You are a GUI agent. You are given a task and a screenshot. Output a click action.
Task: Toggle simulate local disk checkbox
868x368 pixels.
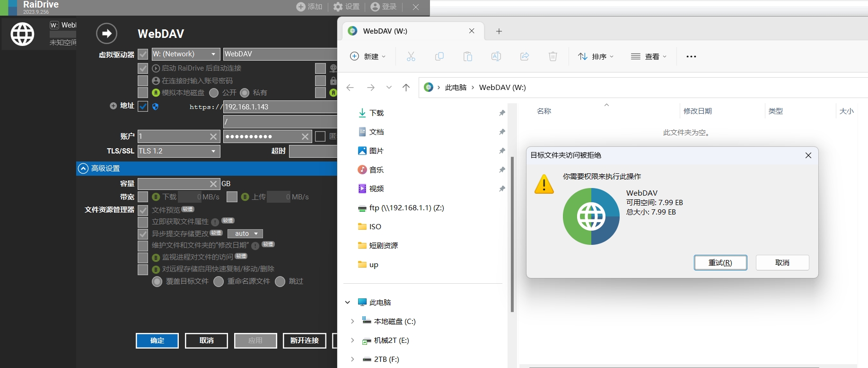(x=143, y=92)
